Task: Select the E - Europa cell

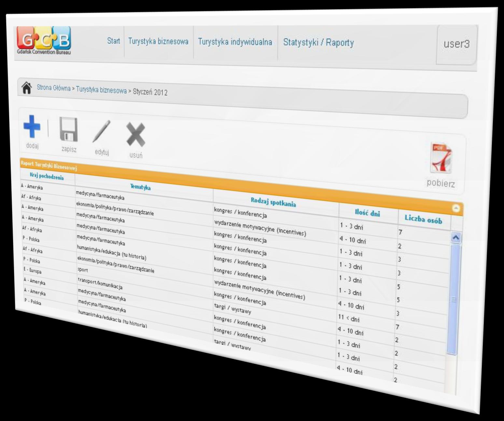Action: (32, 271)
